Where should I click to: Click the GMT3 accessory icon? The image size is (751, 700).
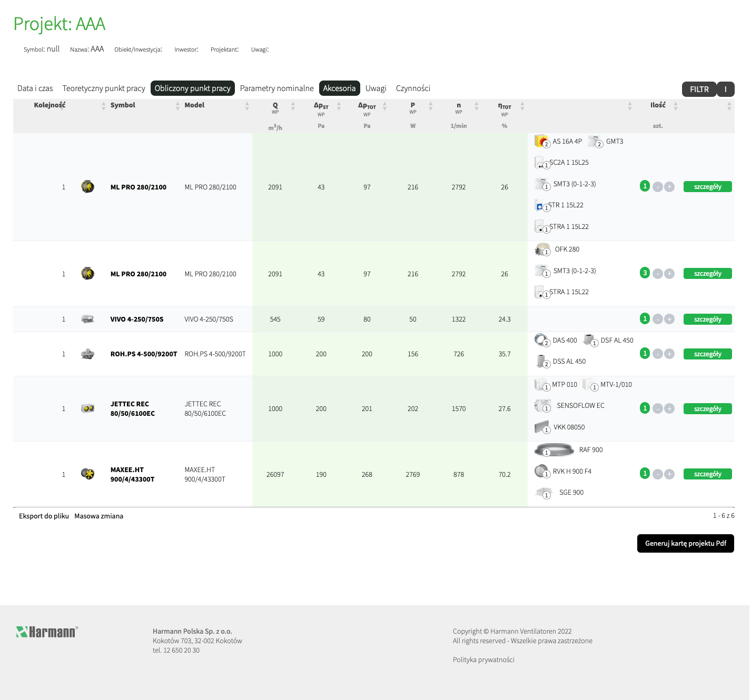click(595, 141)
